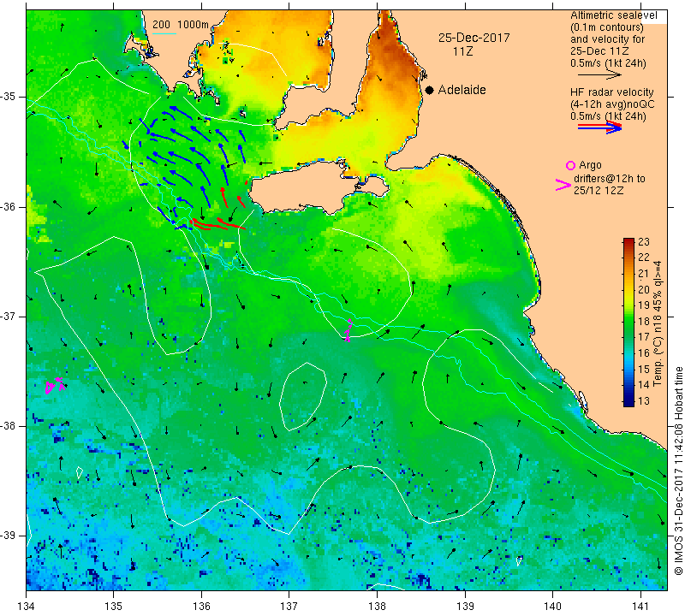Screen dimensions: 685x616
Task: Click the 'Temp. (°C) n18 45% ql>=4' colorbar title
Action: pyautogui.click(x=658, y=324)
